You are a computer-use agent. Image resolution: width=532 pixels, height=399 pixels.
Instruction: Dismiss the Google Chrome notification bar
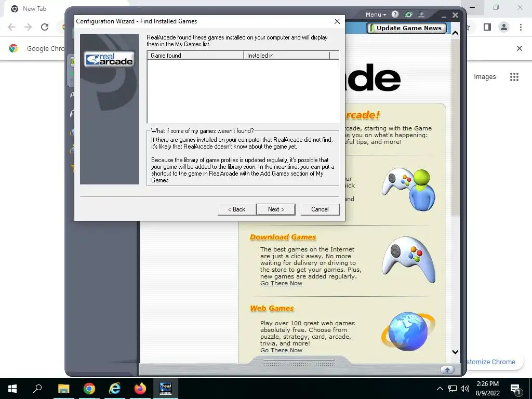click(520, 48)
